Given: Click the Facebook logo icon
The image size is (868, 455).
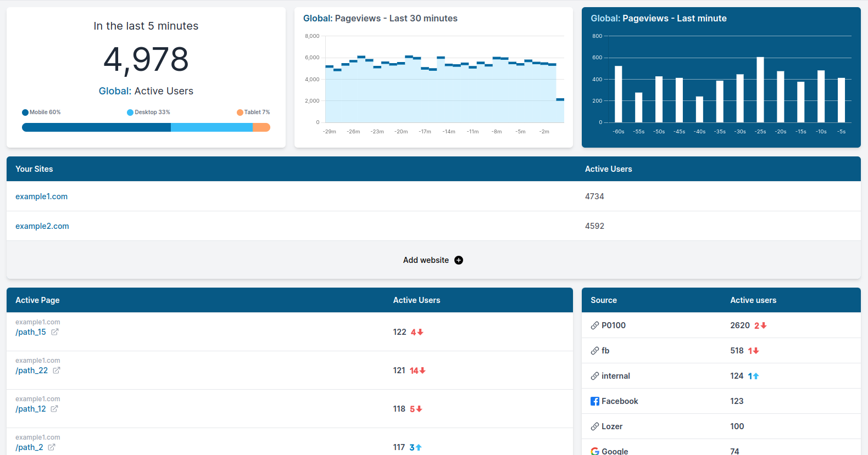Looking at the screenshot, I should [595, 401].
